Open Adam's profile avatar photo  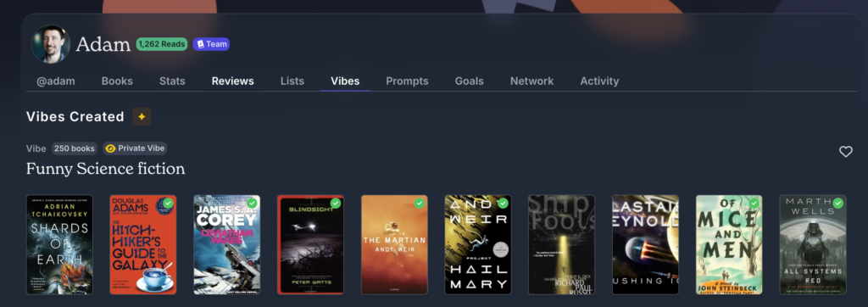pos(51,44)
